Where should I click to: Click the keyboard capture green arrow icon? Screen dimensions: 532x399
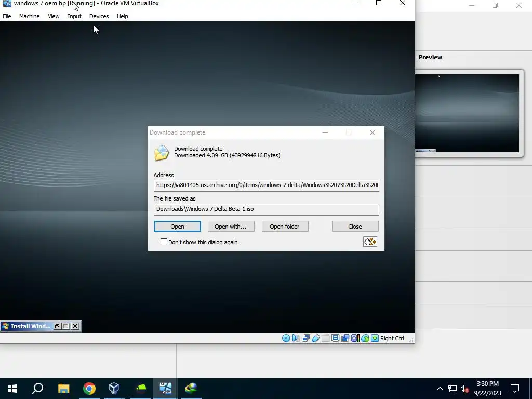[375, 338]
